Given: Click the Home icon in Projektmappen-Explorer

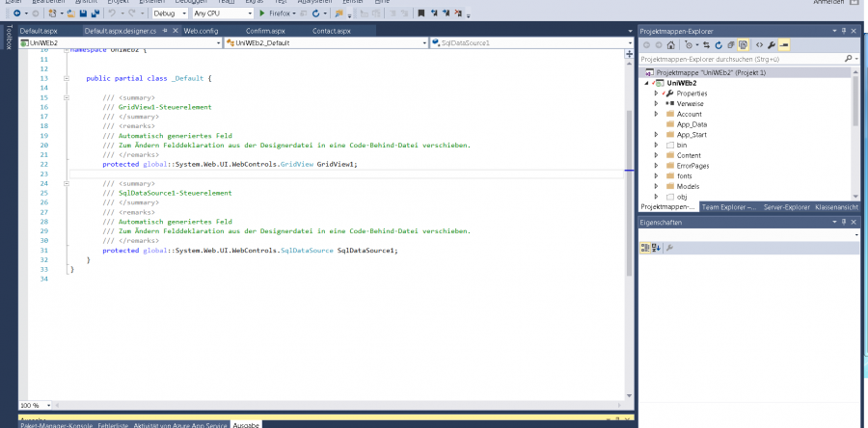Looking at the screenshot, I should tap(670, 44).
